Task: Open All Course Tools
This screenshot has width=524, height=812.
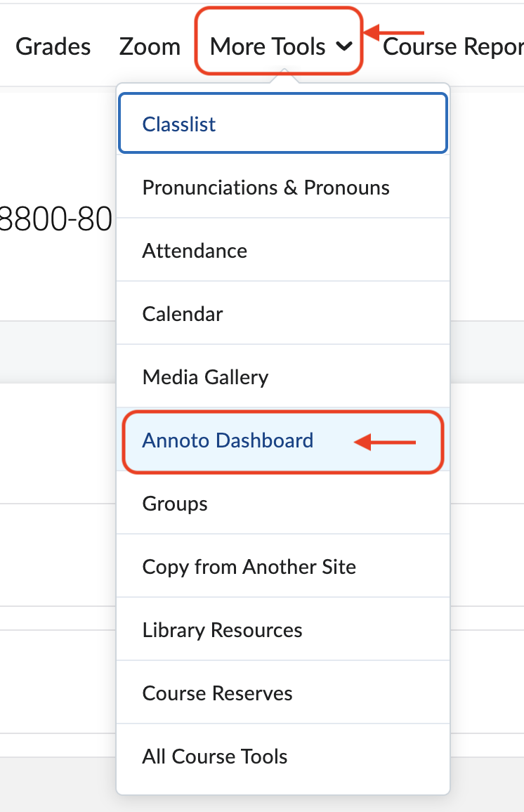Action: pos(214,756)
